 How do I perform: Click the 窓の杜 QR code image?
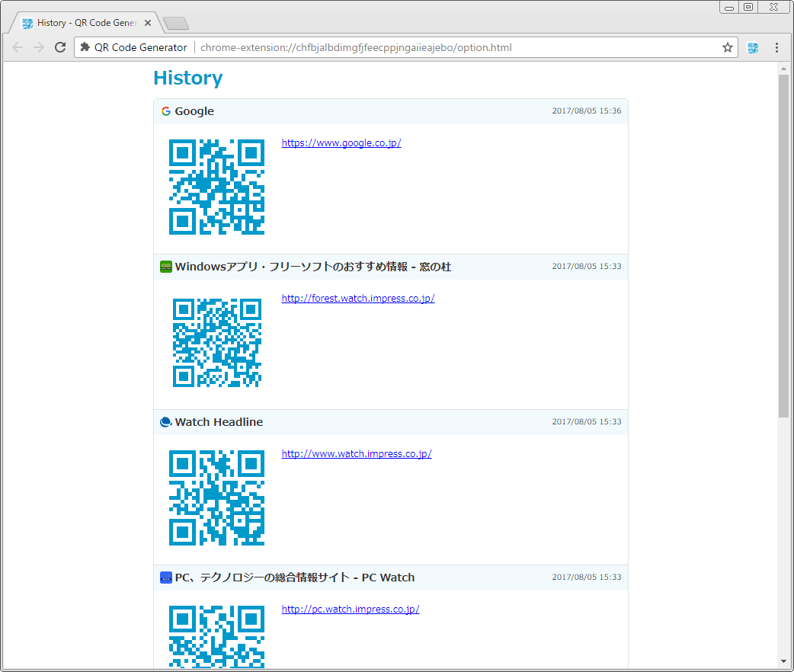point(216,343)
